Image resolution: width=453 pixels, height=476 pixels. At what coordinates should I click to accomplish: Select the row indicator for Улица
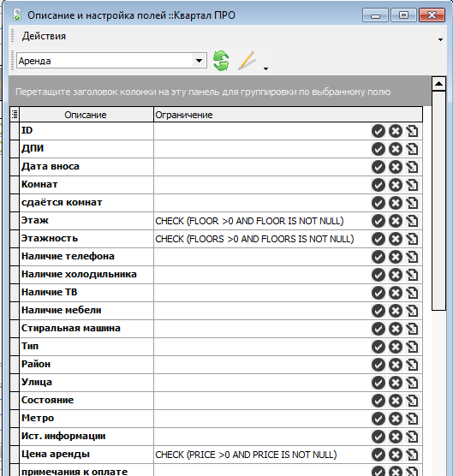tap(15, 383)
